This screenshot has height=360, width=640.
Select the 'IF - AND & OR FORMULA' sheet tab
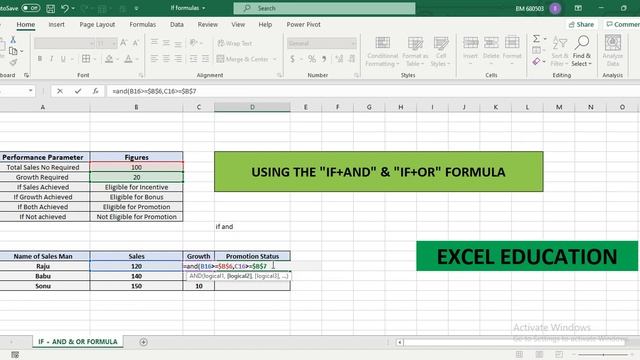point(78,342)
